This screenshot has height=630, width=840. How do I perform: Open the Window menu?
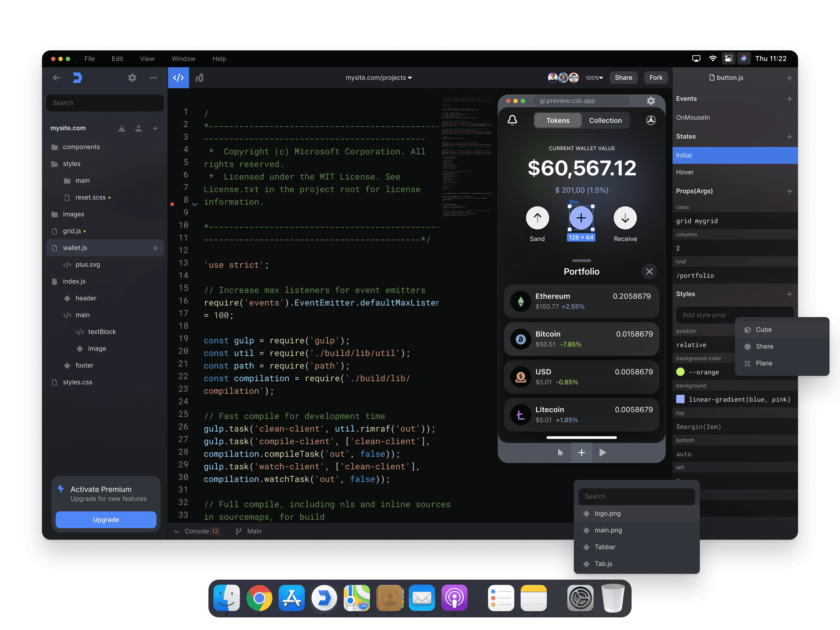pyautogui.click(x=183, y=59)
